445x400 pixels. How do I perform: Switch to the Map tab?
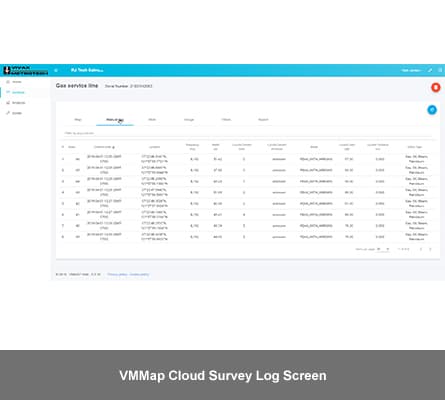78,120
